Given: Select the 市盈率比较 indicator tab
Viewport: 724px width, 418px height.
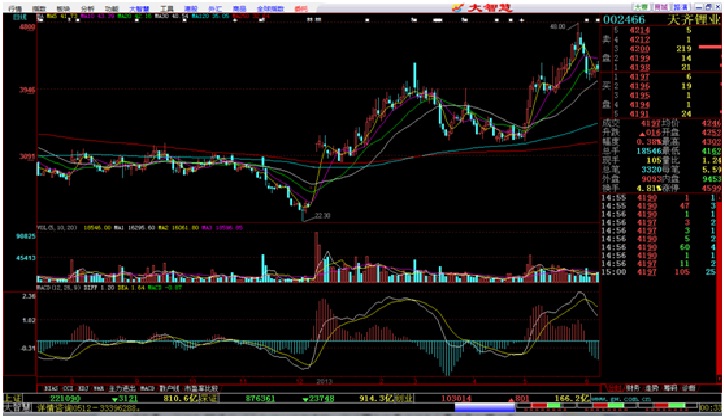Looking at the screenshot, I should click(x=200, y=389).
